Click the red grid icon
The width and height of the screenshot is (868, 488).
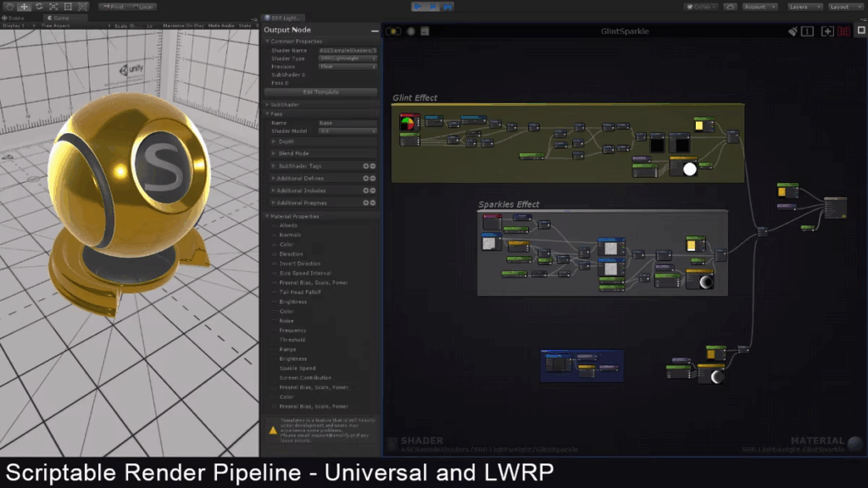tap(843, 31)
